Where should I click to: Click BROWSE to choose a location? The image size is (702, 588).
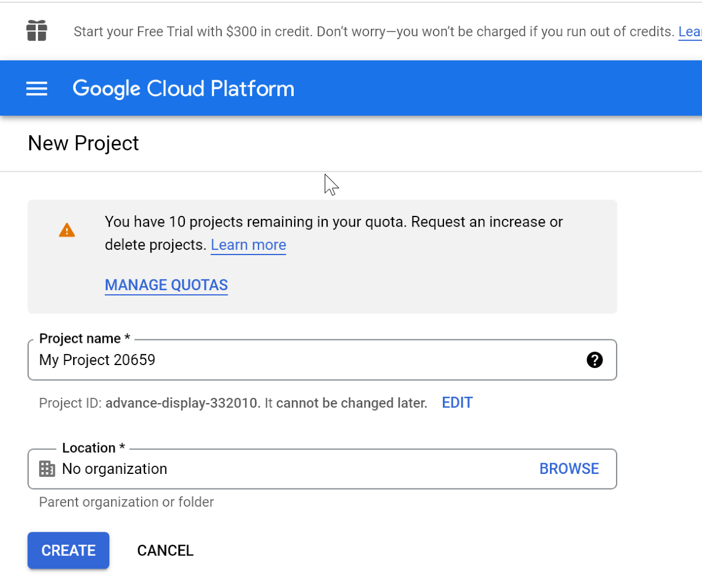point(569,469)
